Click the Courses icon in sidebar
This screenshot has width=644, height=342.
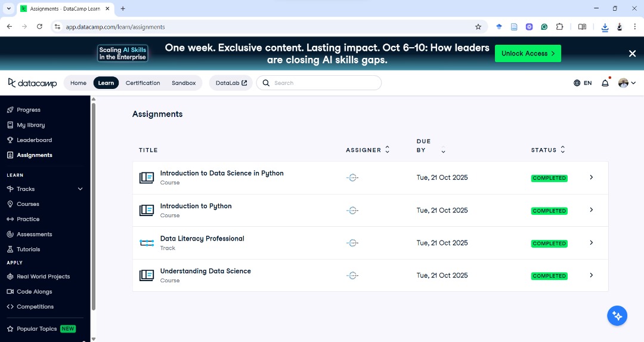pyautogui.click(x=10, y=204)
